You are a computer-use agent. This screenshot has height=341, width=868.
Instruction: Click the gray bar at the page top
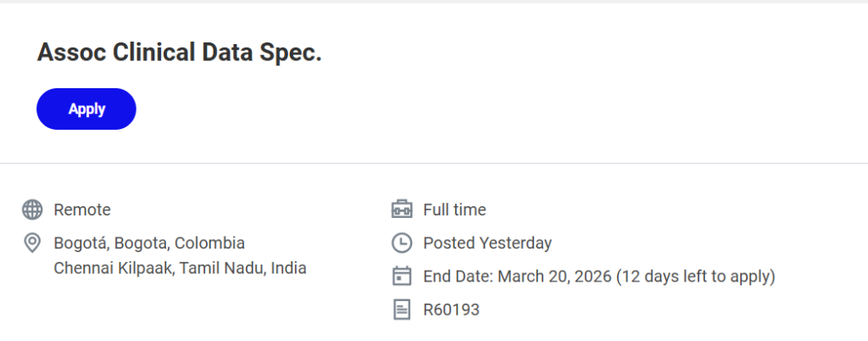click(x=434, y=2)
